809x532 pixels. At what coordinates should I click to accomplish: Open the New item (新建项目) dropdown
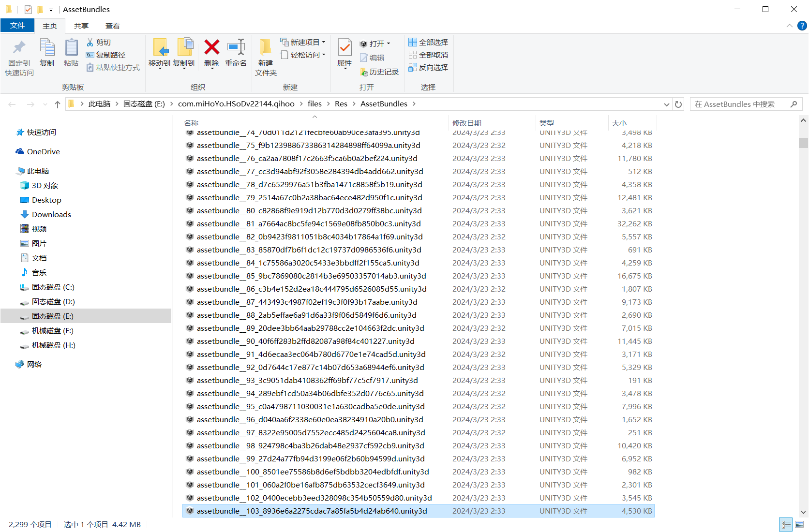pyautogui.click(x=303, y=43)
